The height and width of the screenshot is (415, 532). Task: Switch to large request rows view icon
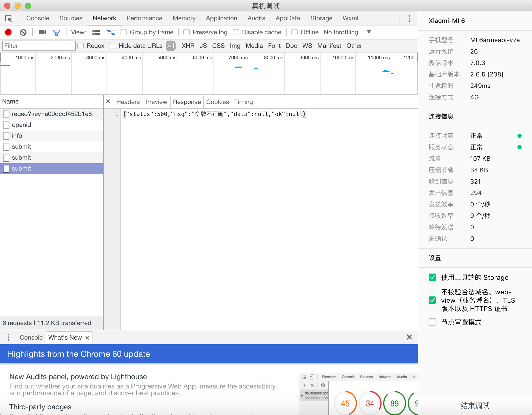click(96, 32)
